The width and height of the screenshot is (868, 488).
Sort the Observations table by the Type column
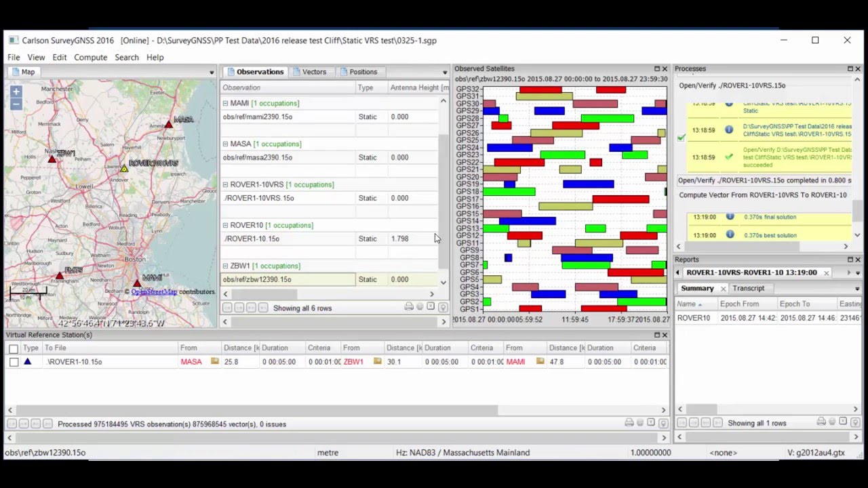coord(372,87)
